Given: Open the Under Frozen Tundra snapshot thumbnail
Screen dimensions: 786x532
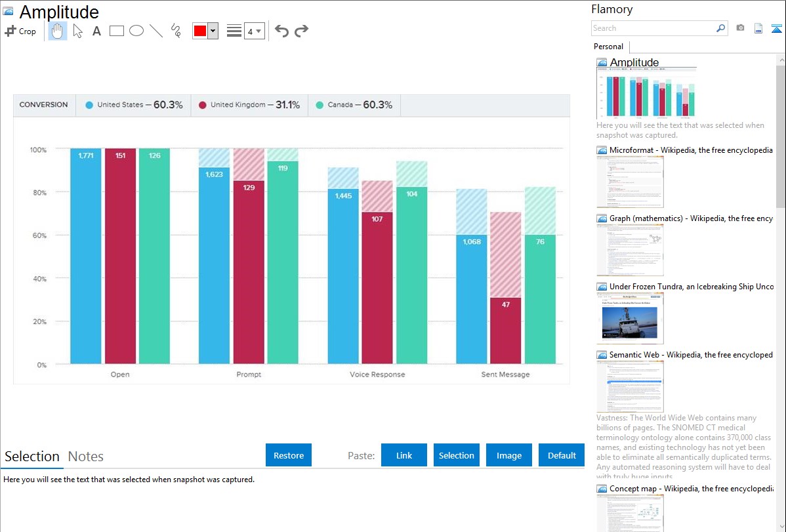Looking at the screenshot, I should [630, 318].
